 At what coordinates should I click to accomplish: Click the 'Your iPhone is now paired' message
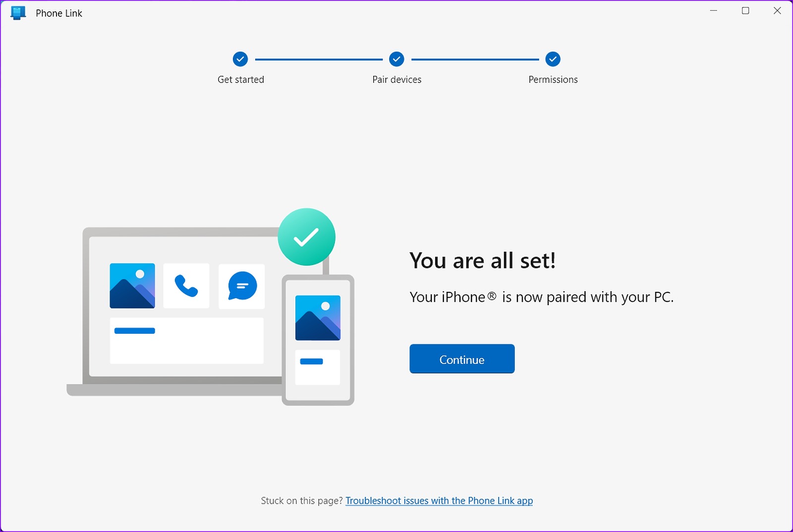tap(542, 297)
